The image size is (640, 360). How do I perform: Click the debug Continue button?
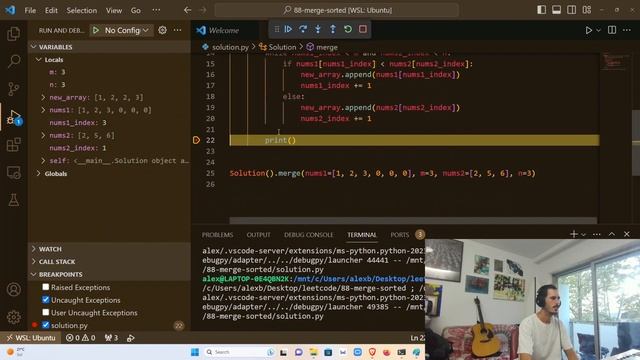288,29
